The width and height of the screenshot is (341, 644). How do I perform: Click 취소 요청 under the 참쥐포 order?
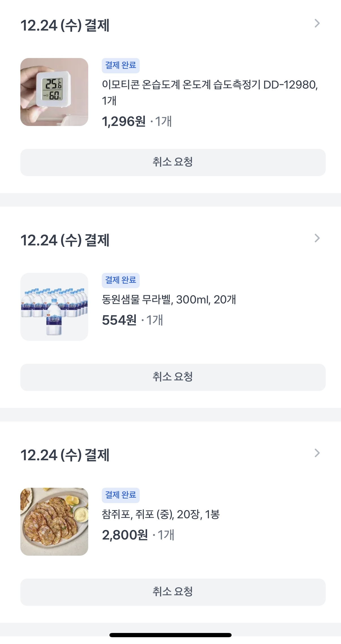tap(173, 592)
